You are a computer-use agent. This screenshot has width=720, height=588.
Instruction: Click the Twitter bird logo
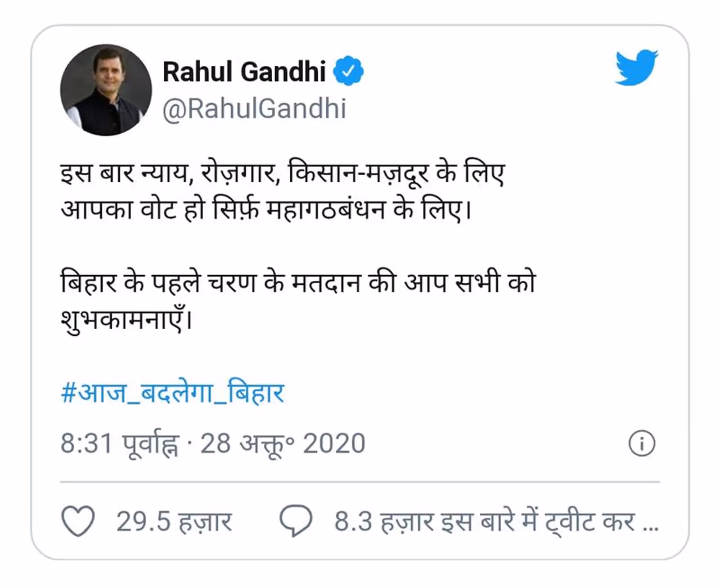coord(636,68)
